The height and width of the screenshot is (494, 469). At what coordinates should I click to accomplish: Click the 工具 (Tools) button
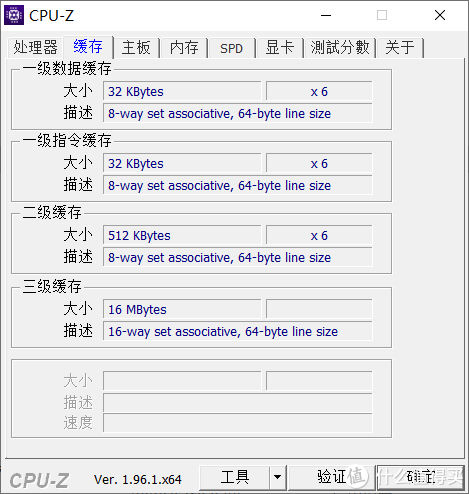coord(234,477)
